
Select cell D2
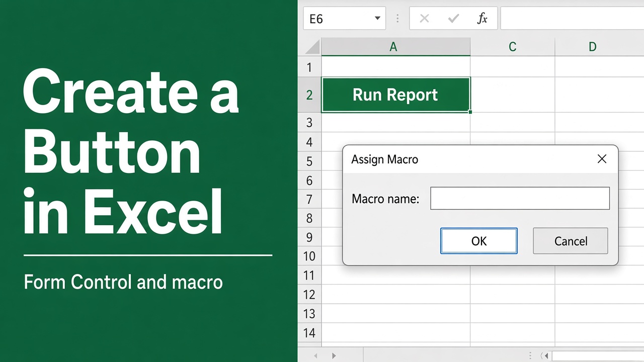[x=599, y=95]
